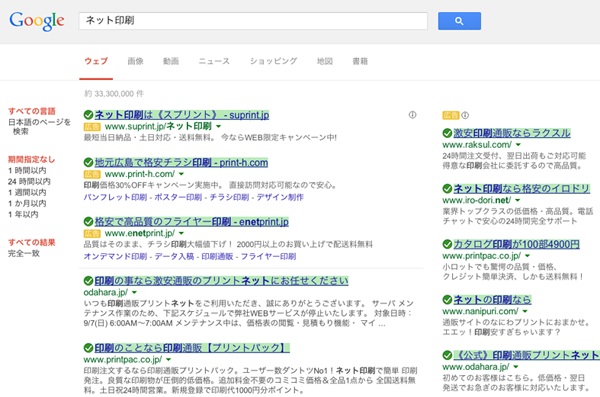
Task: Filter results to 24 時間以内
Action: (x=29, y=181)
